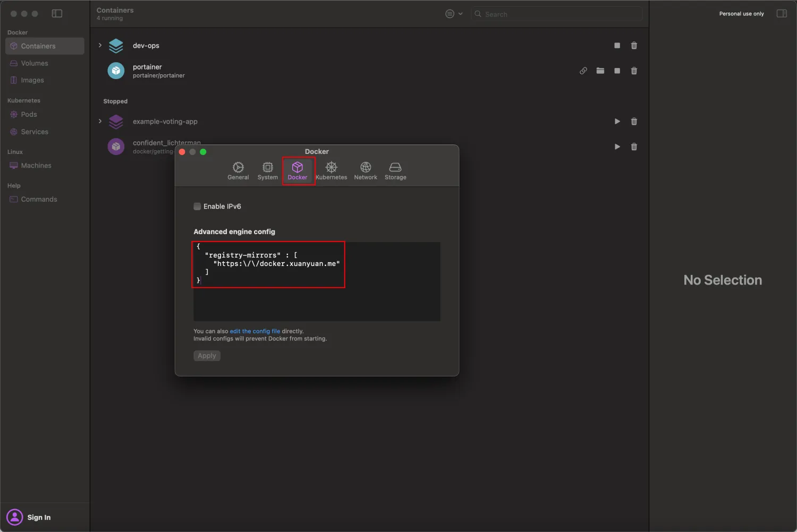Click the portainer container icon
The height and width of the screenshot is (532, 797).
pos(116,71)
